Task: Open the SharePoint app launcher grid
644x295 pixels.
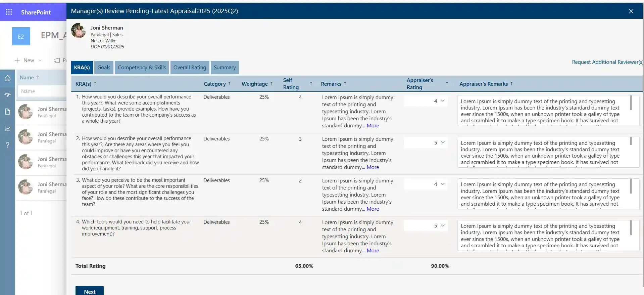Action: pyautogui.click(x=9, y=12)
